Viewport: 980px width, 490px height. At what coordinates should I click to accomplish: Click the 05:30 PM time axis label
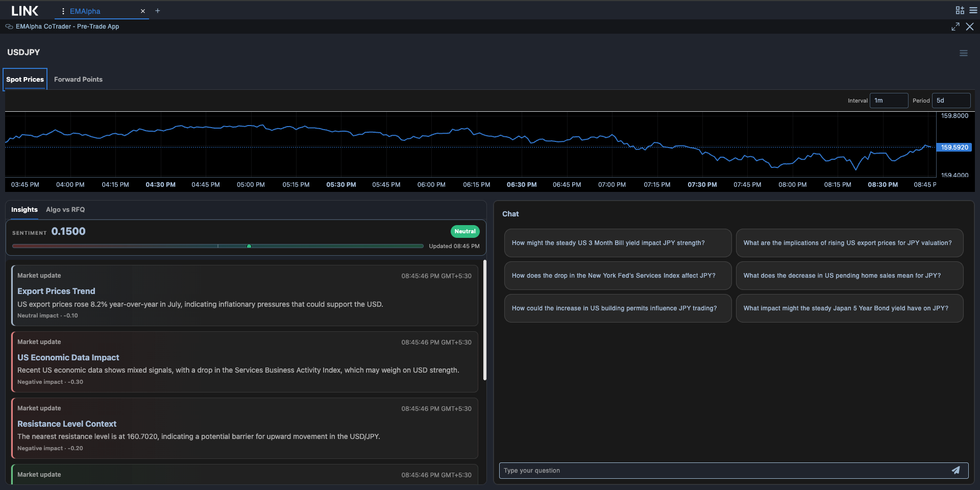[x=341, y=185]
